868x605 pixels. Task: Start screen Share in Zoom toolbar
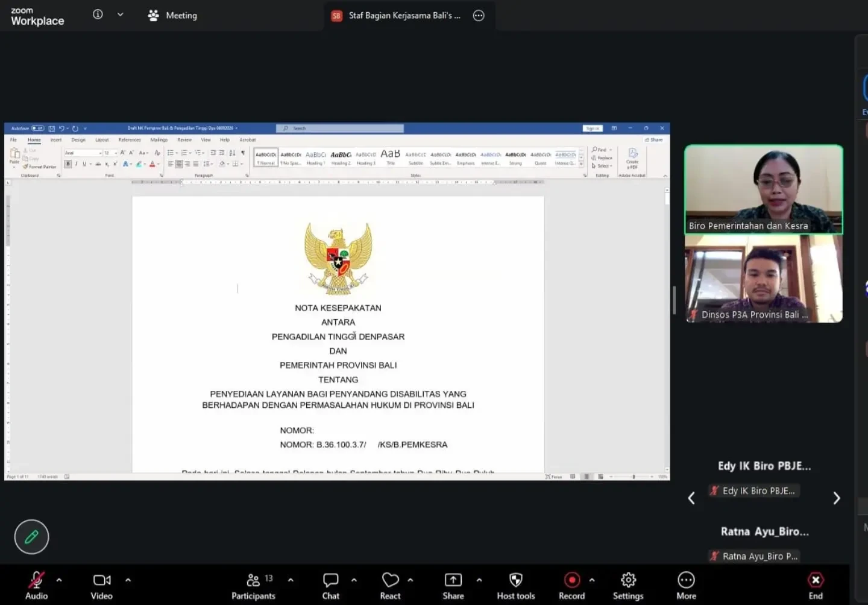[x=453, y=586]
